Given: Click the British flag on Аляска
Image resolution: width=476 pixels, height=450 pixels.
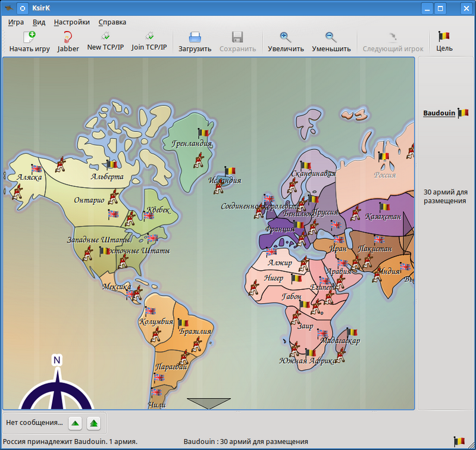Looking at the screenshot, I should pos(36,168).
